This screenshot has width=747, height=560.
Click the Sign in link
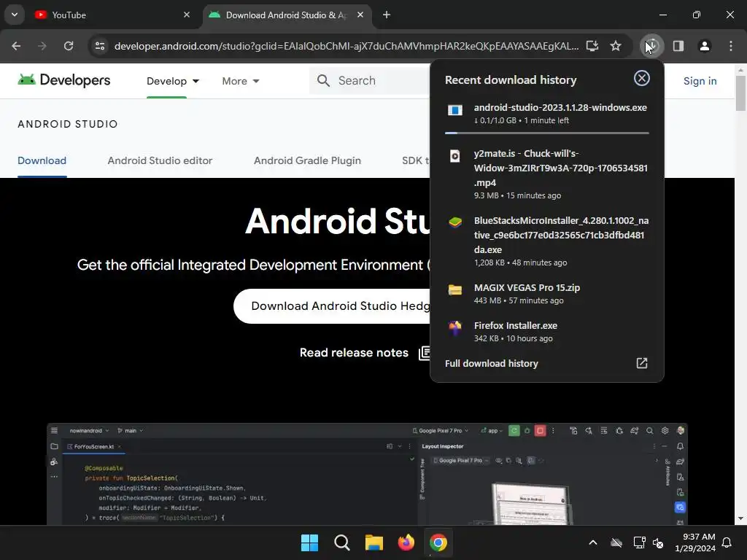[x=700, y=81]
